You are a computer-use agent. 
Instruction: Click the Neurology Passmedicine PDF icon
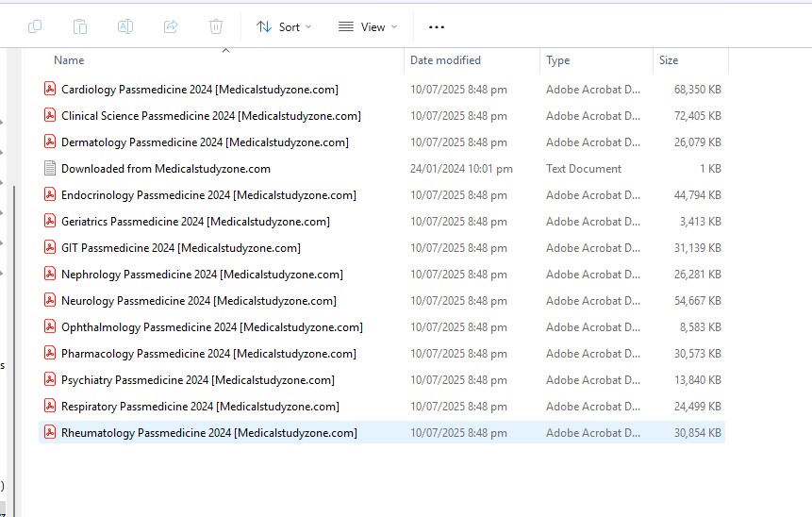[x=50, y=300]
